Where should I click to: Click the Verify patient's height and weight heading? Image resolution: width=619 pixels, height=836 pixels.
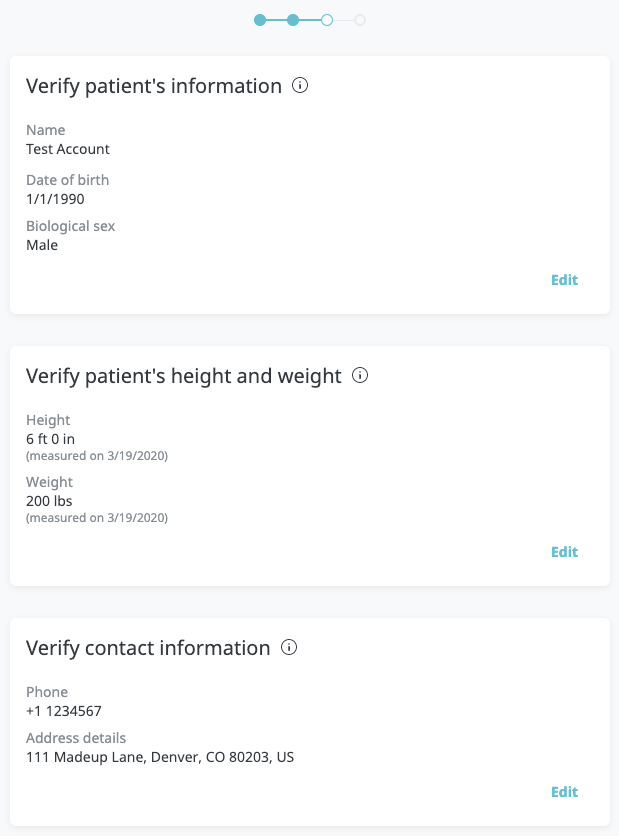click(184, 376)
